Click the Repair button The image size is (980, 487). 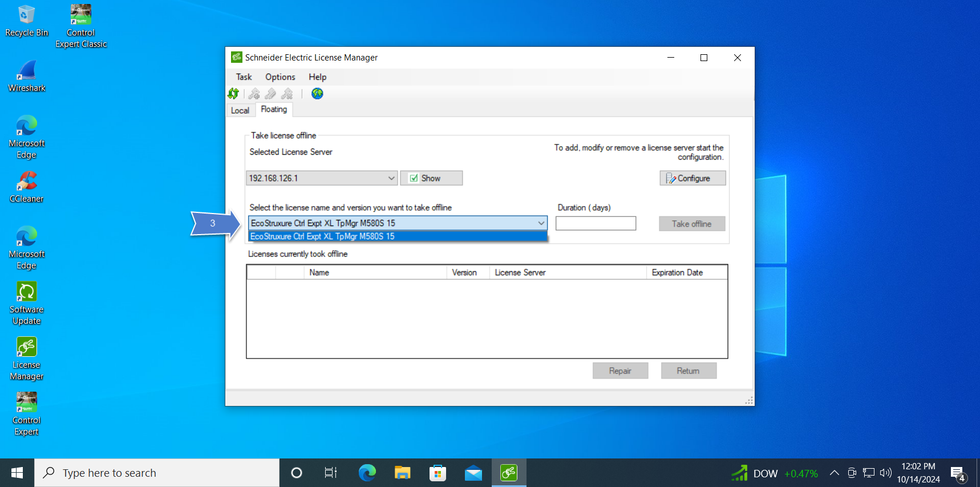620,371
